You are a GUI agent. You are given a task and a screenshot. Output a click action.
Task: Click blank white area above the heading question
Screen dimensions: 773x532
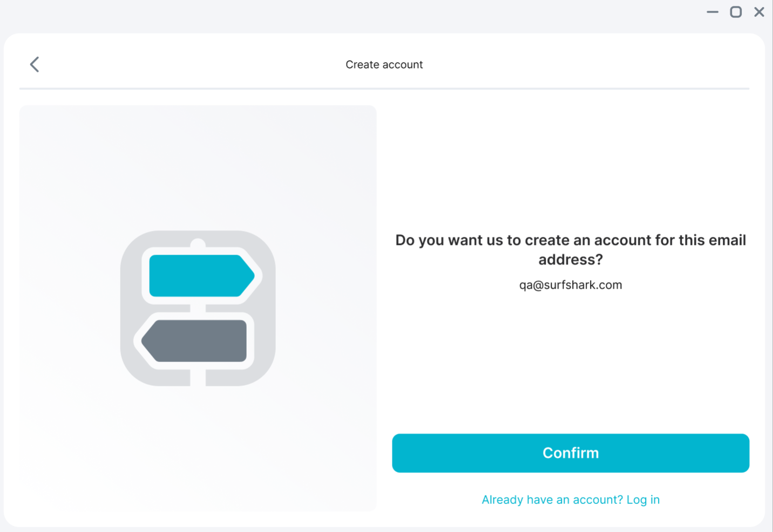(x=570, y=162)
